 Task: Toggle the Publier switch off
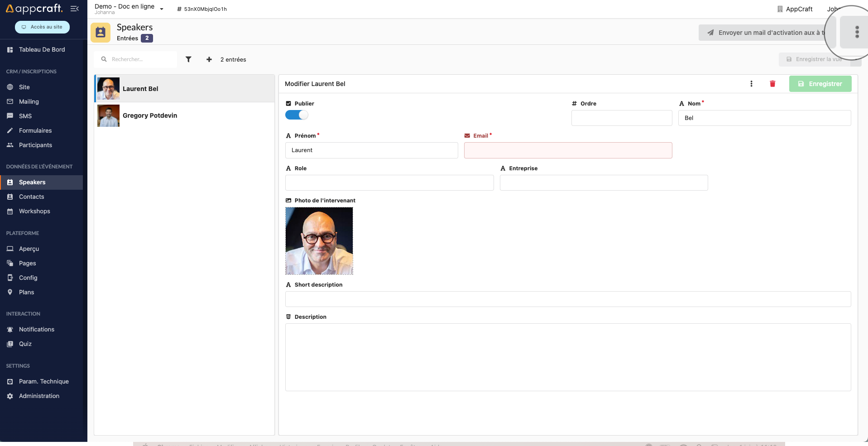pos(297,115)
